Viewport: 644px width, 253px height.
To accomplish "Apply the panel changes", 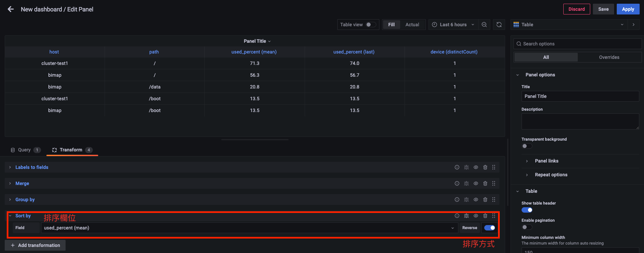I will tap(628, 9).
